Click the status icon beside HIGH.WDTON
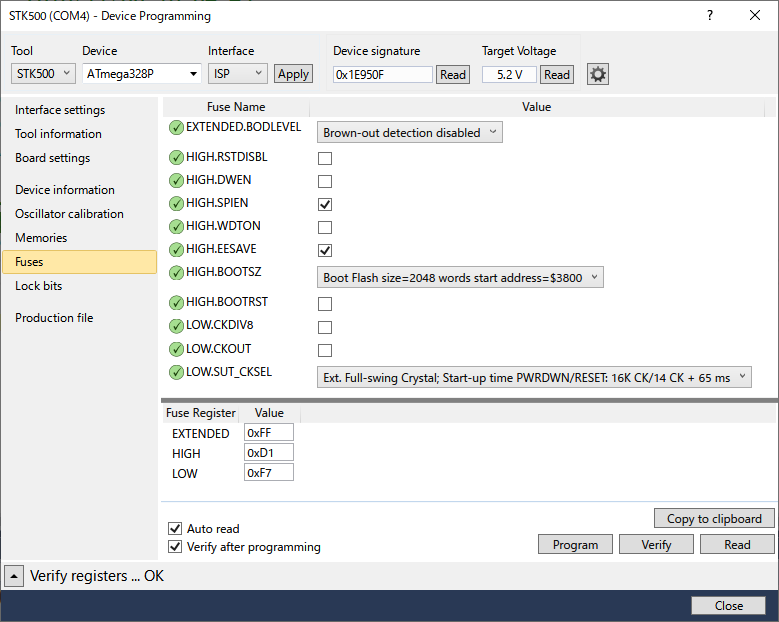 tap(176, 227)
